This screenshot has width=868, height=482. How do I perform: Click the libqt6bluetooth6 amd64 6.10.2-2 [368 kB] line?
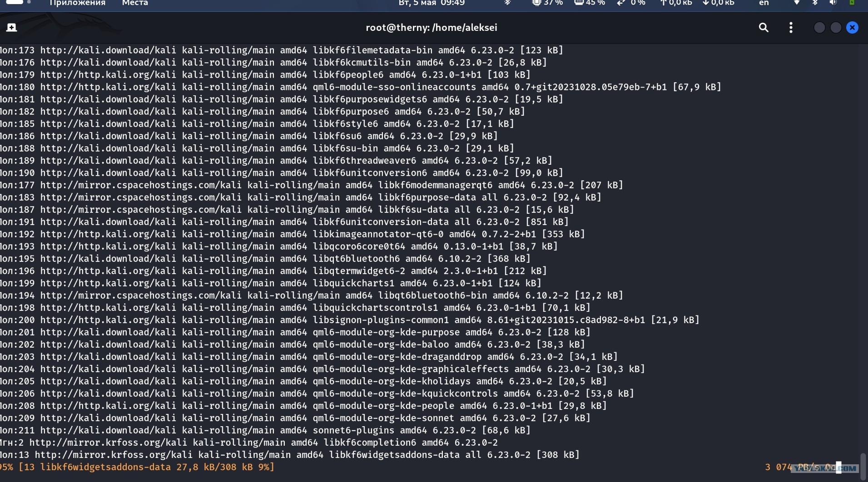coord(265,258)
